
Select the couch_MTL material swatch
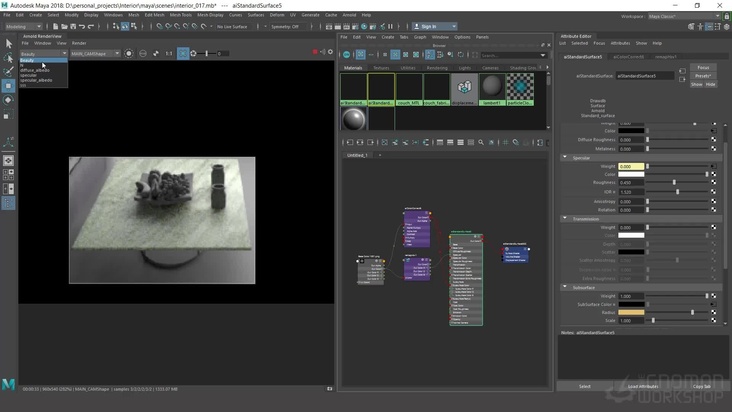tap(409, 89)
